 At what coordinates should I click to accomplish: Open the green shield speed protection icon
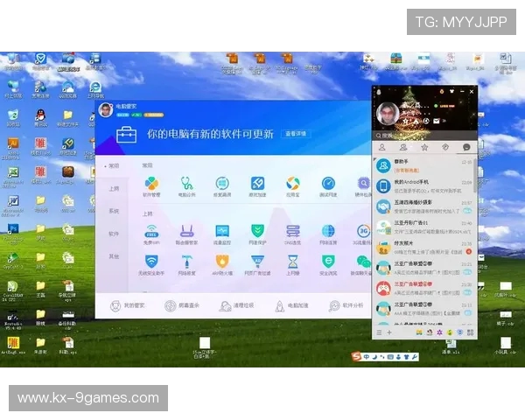(257, 231)
